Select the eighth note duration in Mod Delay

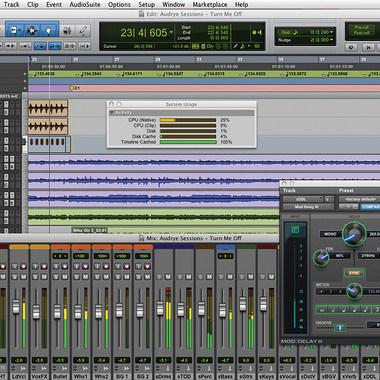point(354,310)
